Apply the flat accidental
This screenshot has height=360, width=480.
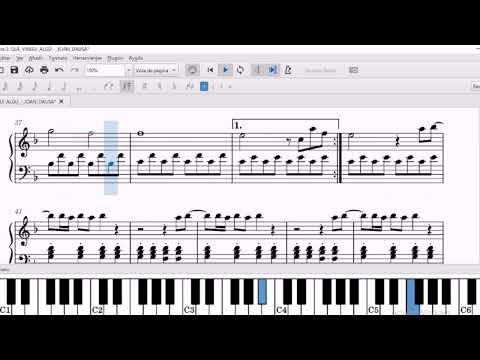[x=174, y=87]
